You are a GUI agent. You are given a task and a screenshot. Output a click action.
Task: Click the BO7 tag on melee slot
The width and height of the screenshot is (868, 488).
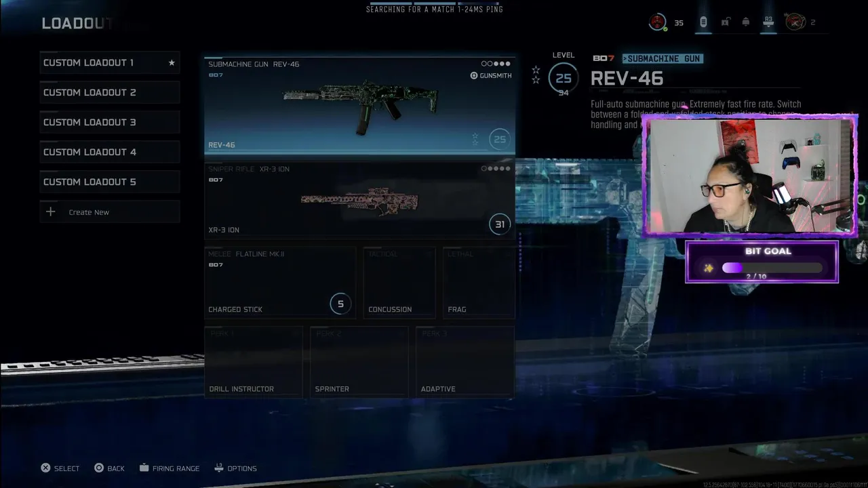click(x=216, y=264)
